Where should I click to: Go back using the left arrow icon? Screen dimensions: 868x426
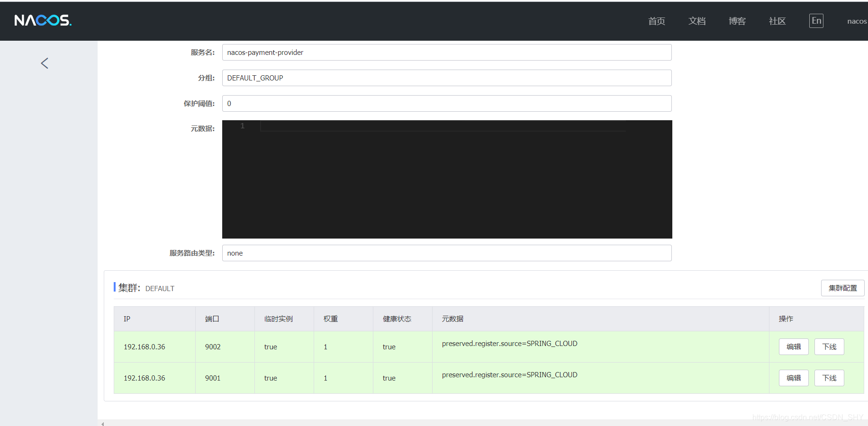45,63
